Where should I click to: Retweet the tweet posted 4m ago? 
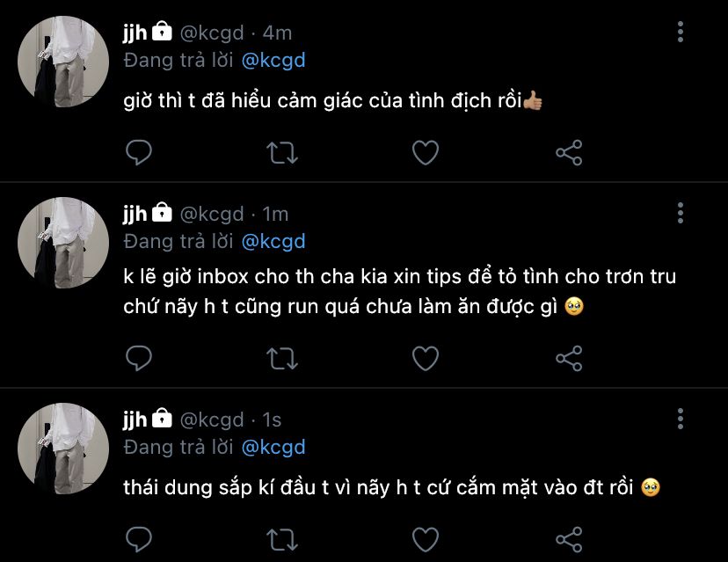click(282, 153)
